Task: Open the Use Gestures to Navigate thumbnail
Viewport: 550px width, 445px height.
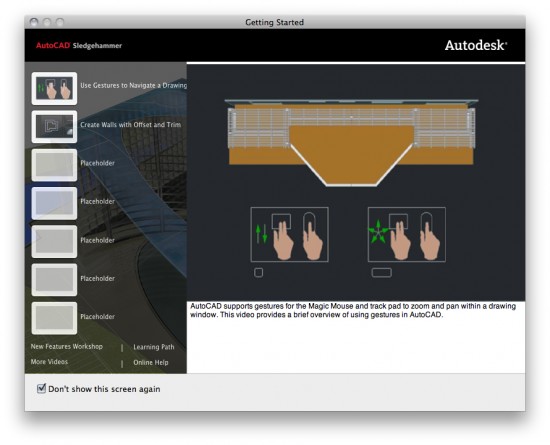Action: (x=54, y=88)
